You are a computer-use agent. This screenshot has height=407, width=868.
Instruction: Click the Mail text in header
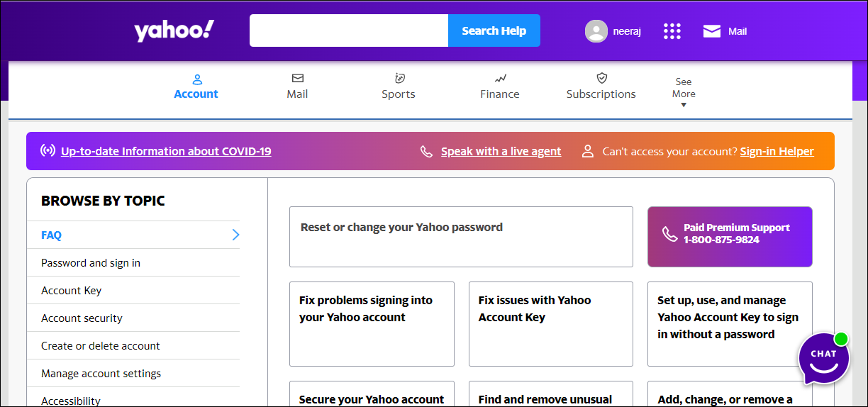click(738, 31)
